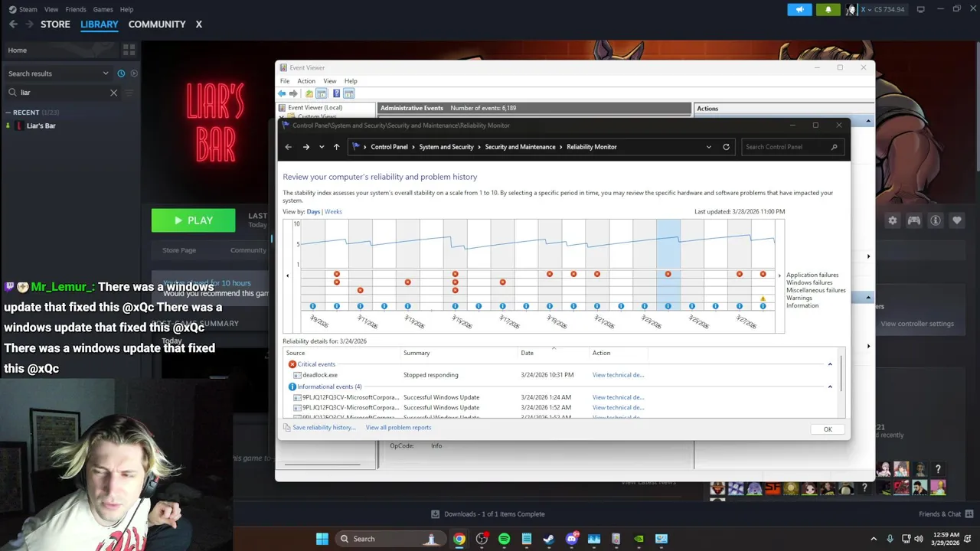This screenshot has width=980, height=551.
Task: Sort by the Date column header
Action: pos(527,353)
